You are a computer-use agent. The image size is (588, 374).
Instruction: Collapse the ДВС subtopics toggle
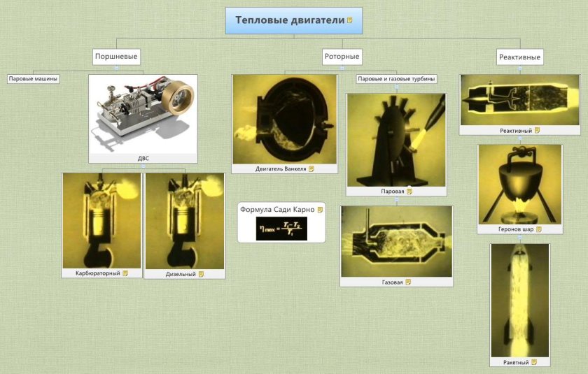coord(143,166)
